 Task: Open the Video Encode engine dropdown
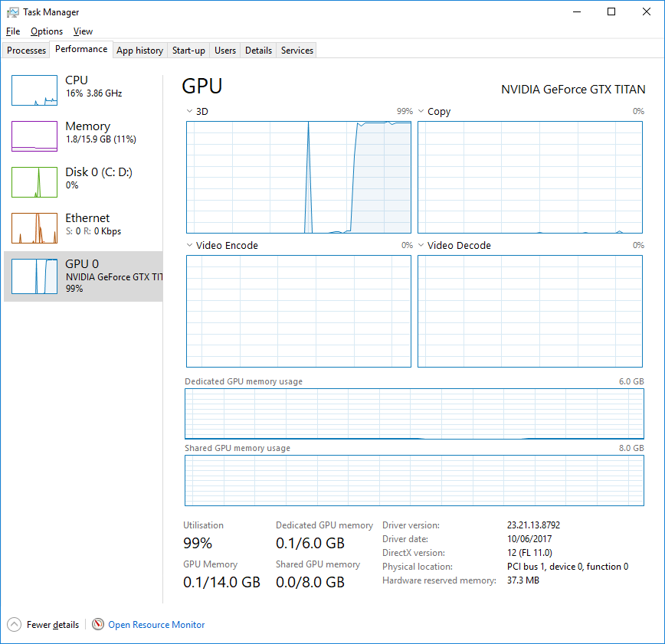point(189,245)
